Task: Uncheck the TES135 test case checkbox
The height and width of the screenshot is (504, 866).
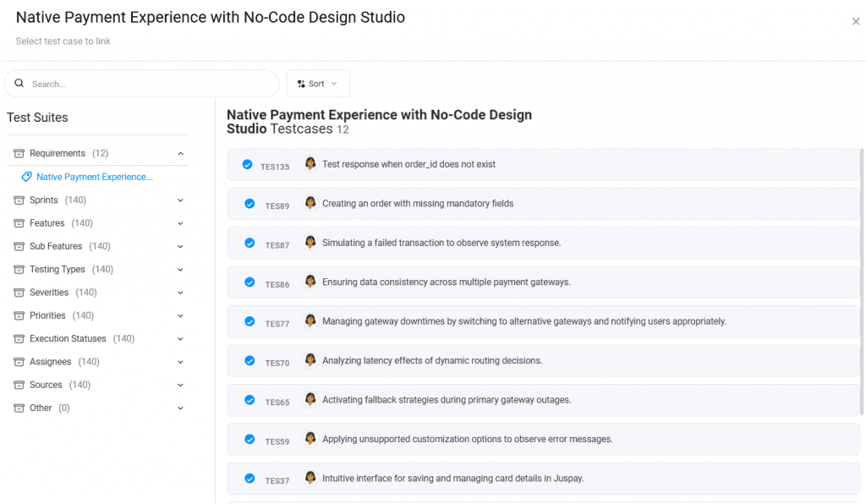Action: [247, 165]
